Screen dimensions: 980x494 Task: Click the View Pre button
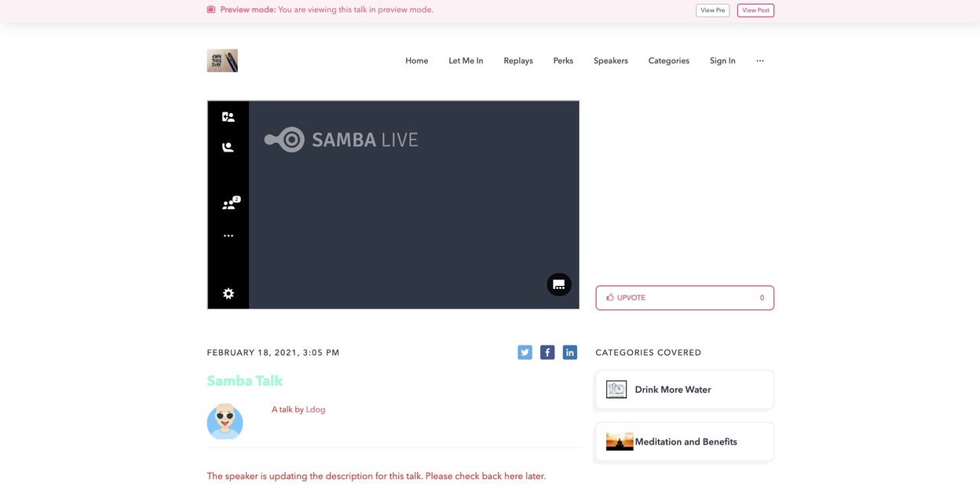click(x=712, y=10)
